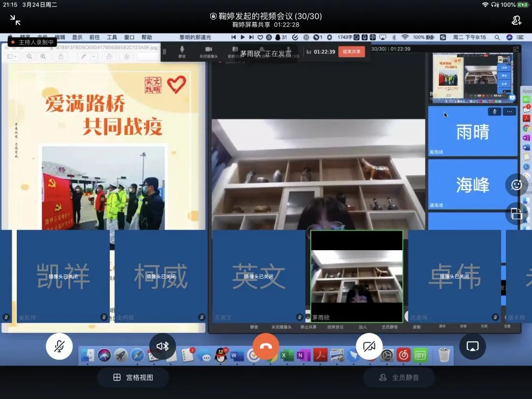Tap the exit full-screen arrows icon
The width and height of the screenshot is (532, 399).
pyautogui.click(x=15, y=20)
